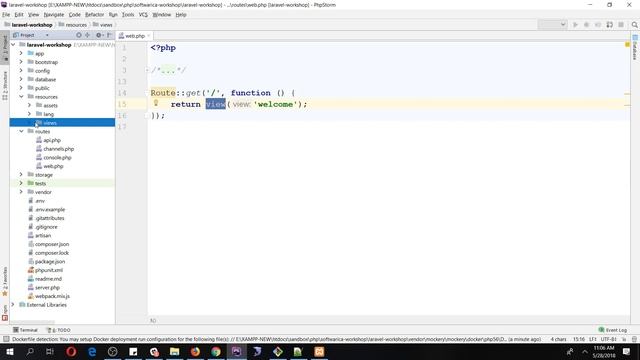Open the Database tool window stripe
Screen dimensions: 640x360
(x=635, y=48)
